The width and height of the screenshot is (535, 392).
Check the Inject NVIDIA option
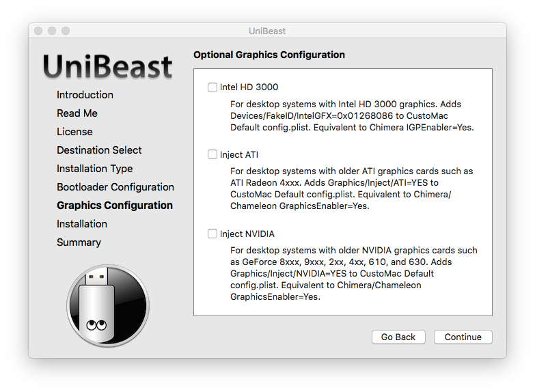click(212, 234)
